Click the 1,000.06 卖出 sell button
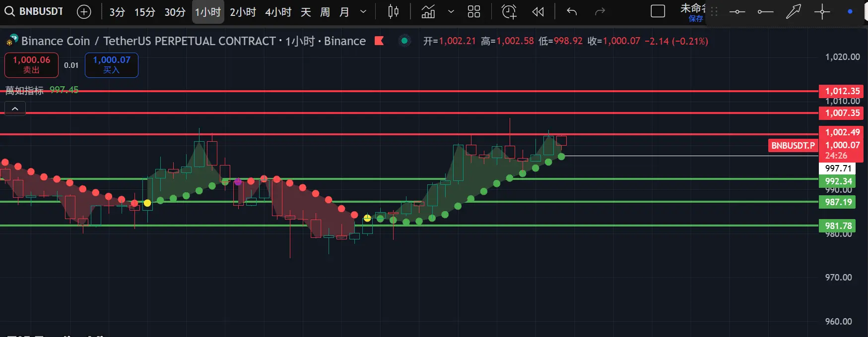The width and height of the screenshot is (868, 337). 31,65
